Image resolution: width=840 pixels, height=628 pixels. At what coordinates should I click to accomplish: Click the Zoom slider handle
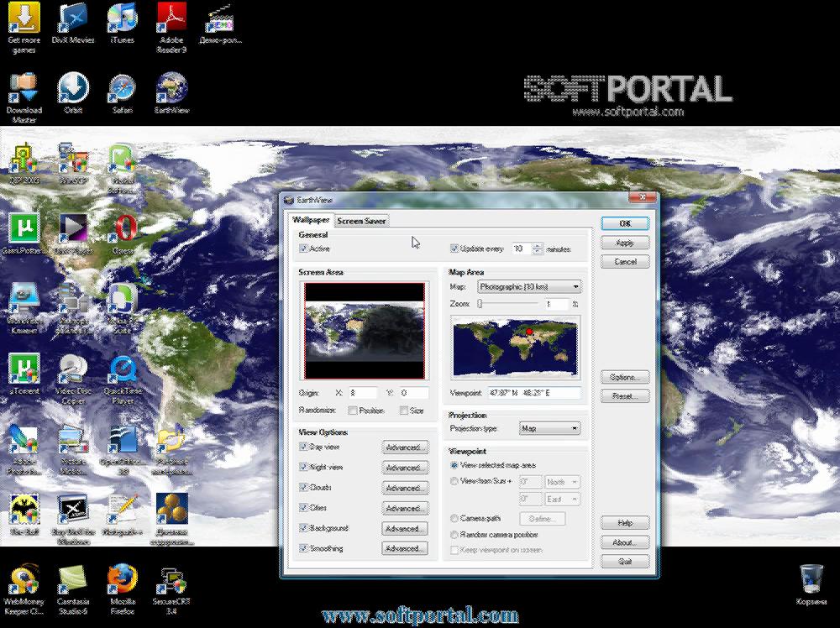click(480, 304)
